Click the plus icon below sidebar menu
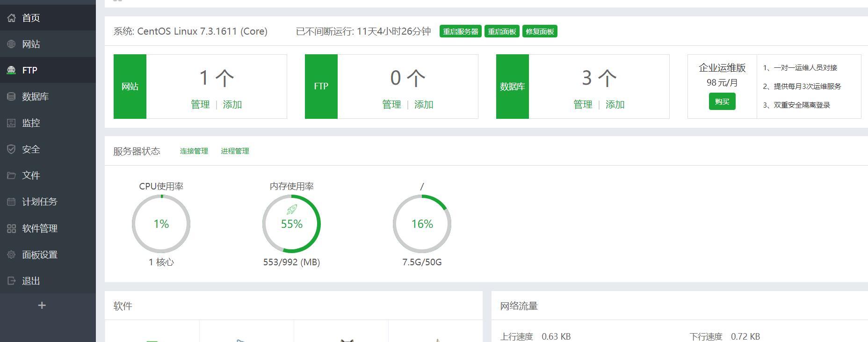This screenshot has height=342, width=868. (x=42, y=306)
